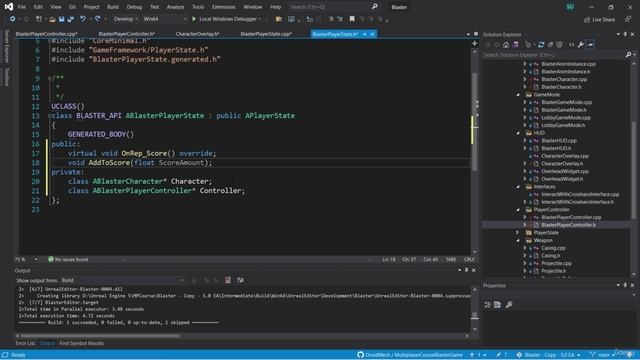
Task: Switch to BlasterPlayerState.cpp tab
Action: pyautogui.click(x=266, y=34)
